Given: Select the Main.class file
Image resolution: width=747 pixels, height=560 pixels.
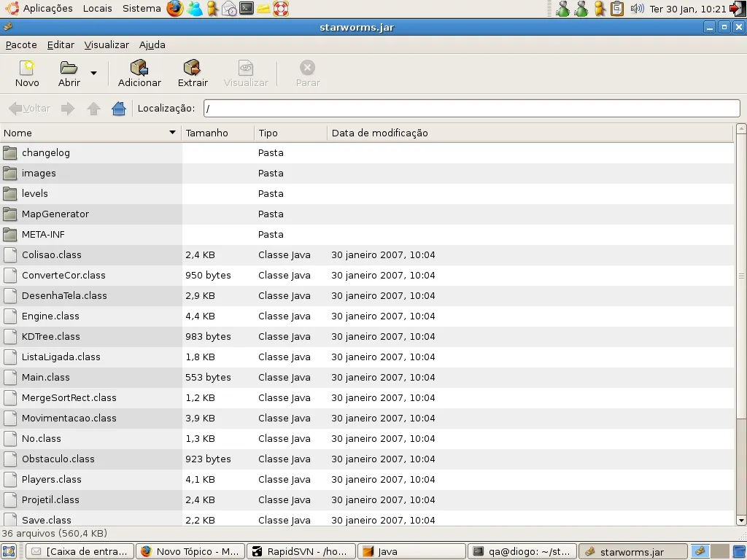Looking at the screenshot, I should [45, 377].
